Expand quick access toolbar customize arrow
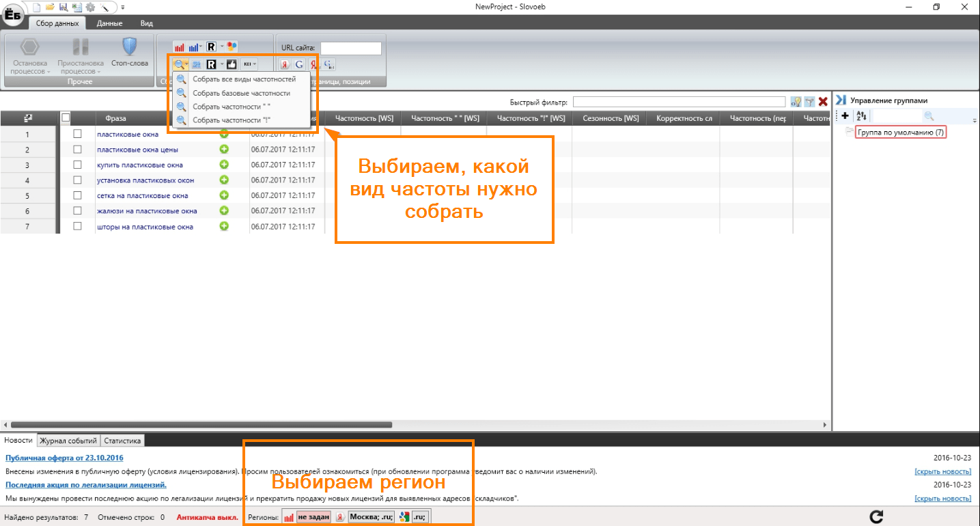980x526 pixels. point(123,7)
